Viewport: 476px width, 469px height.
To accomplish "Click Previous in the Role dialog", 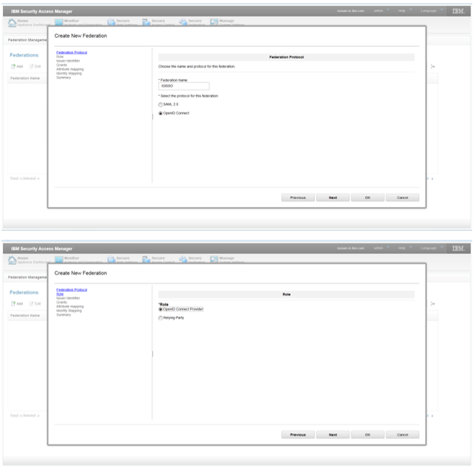I will [x=298, y=435].
